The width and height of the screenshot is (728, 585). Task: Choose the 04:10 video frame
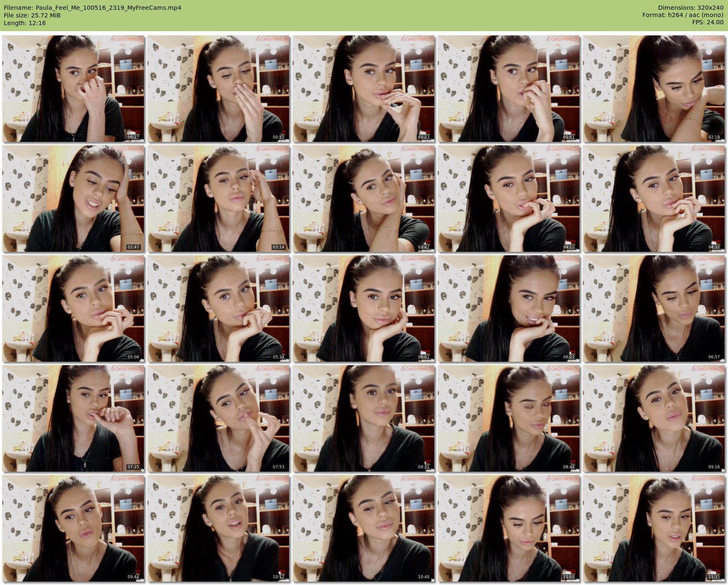[509, 199]
